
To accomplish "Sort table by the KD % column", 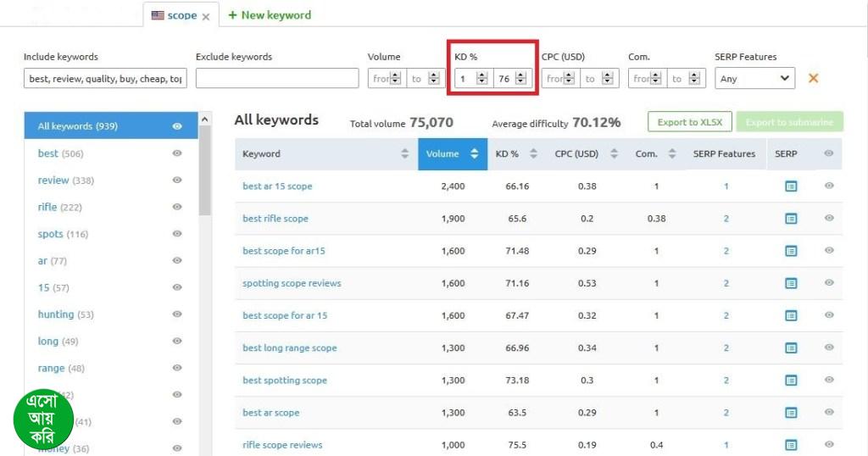I will (x=516, y=154).
